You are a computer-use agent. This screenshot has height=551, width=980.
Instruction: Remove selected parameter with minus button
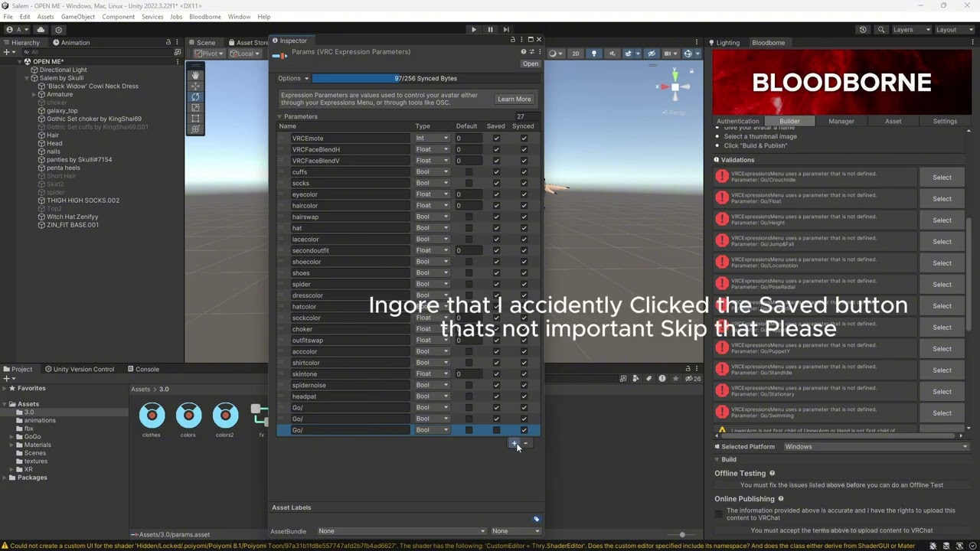pos(525,443)
